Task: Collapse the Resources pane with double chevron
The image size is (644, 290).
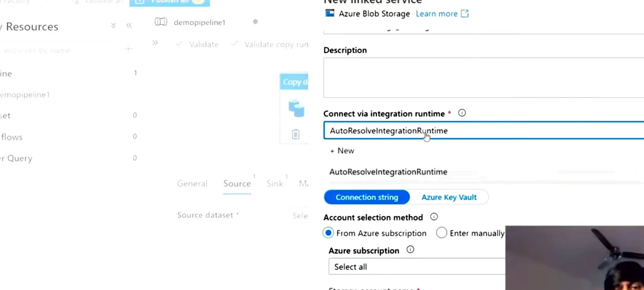Action: pos(129,25)
